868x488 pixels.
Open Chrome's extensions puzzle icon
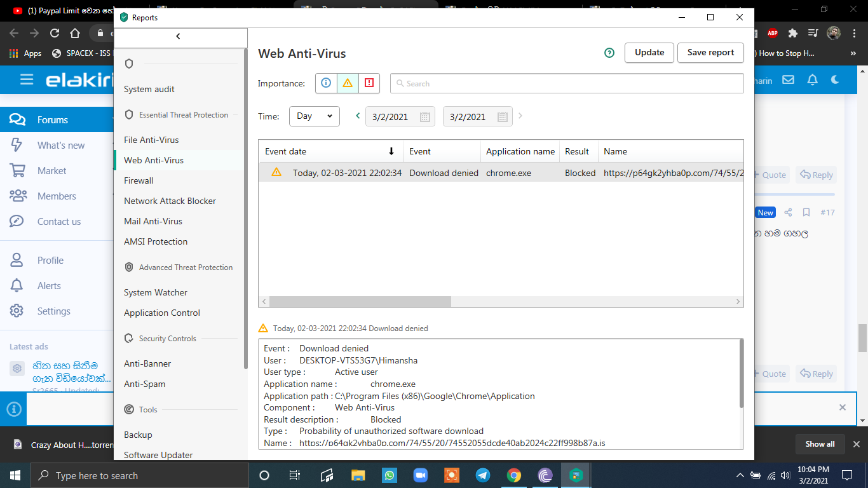(792, 33)
